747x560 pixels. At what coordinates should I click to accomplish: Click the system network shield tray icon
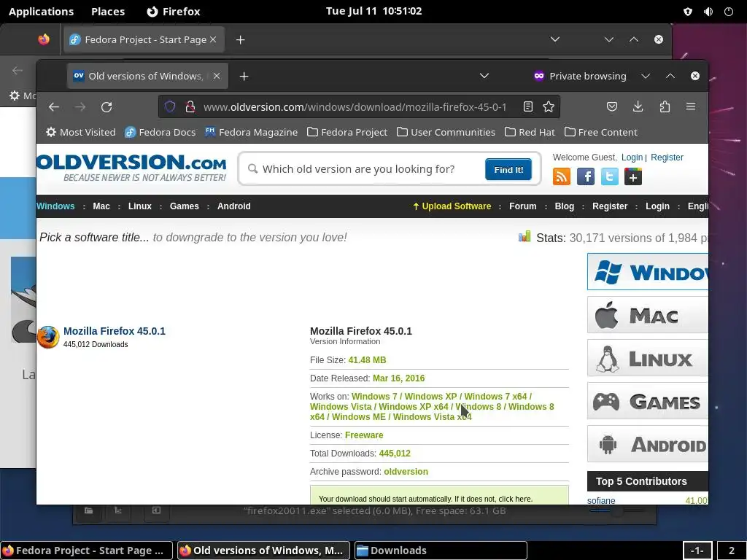point(688,12)
